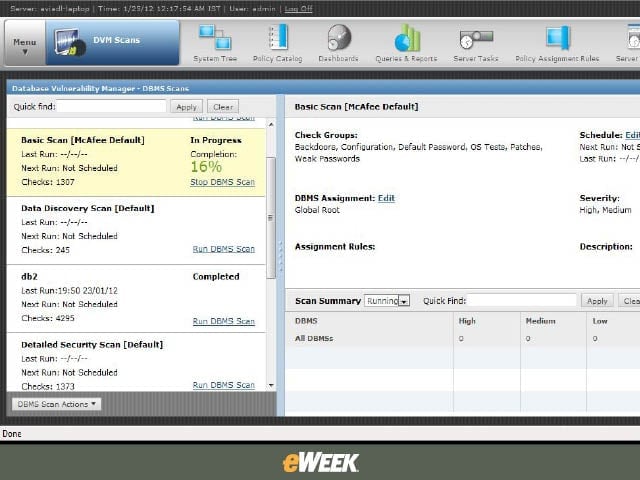Run DBMS Scan for Detailed Security Scan
This screenshot has height=480, width=640.
click(224, 385)
